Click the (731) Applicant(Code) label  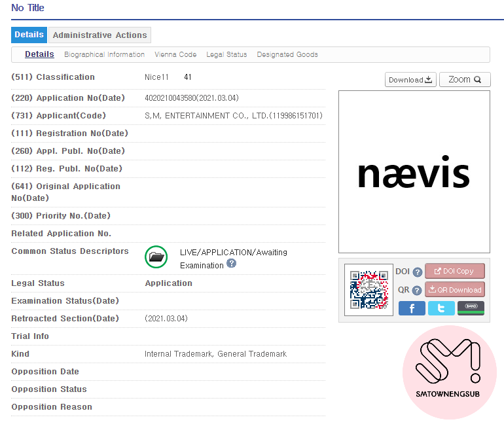[x=58, y=116]
